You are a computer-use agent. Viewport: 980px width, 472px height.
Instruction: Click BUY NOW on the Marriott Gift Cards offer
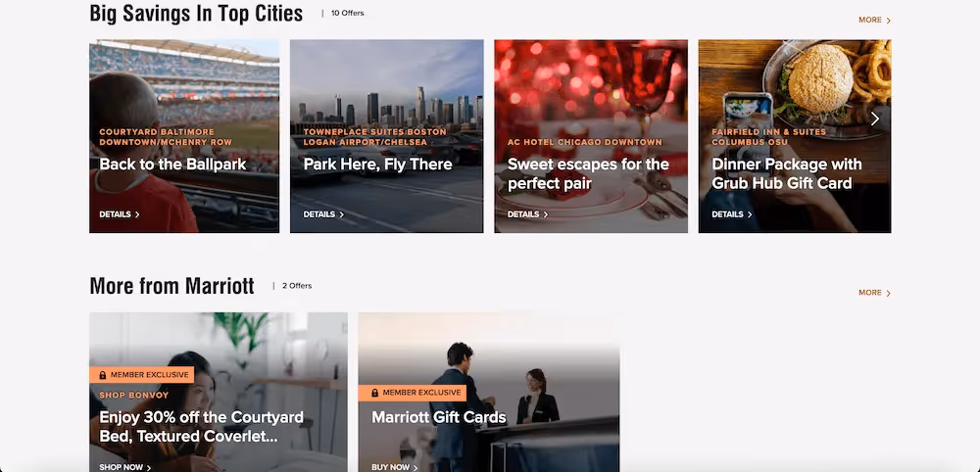pyautogui.click(x=395, y=467)
